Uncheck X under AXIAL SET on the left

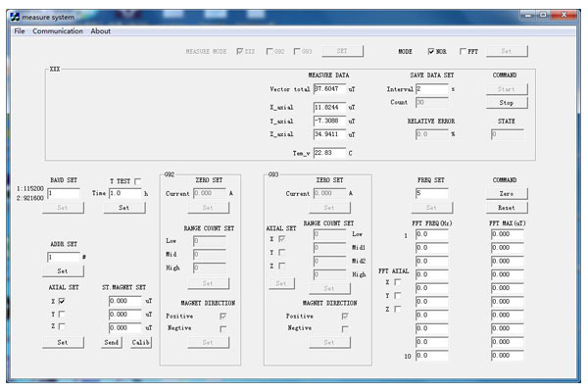pyautogui.click(x=61, y=301)
